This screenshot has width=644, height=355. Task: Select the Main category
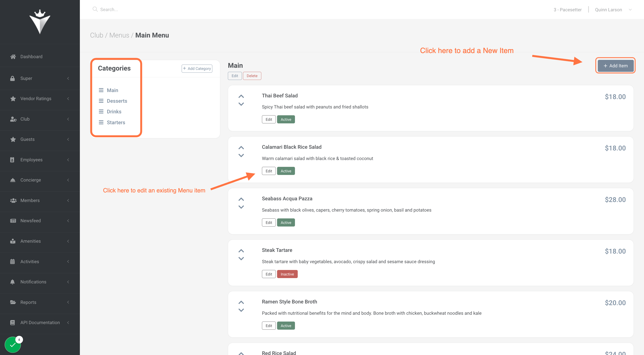(112, 90)
